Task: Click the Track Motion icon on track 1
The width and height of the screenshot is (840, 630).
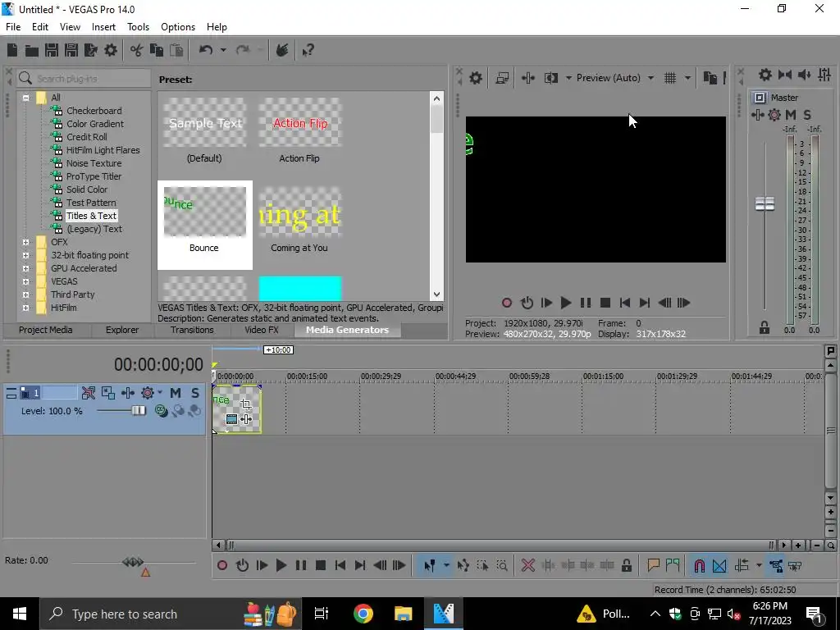Action: coord(108,393)
